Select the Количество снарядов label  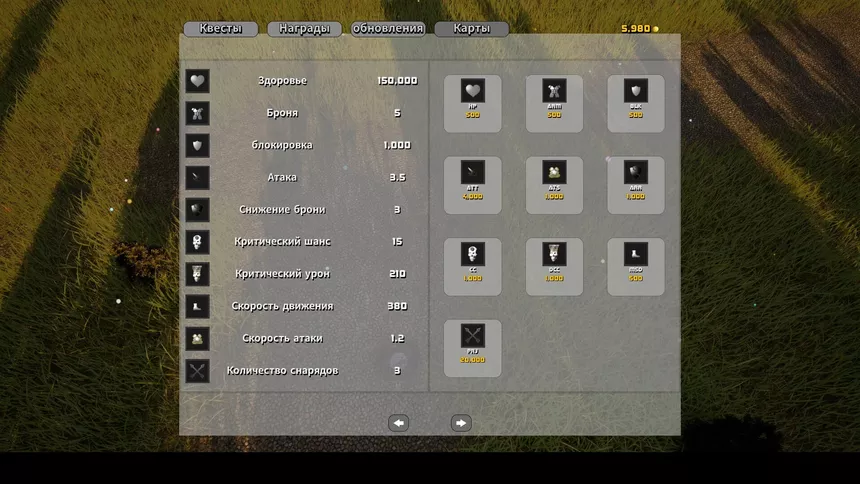282,371
